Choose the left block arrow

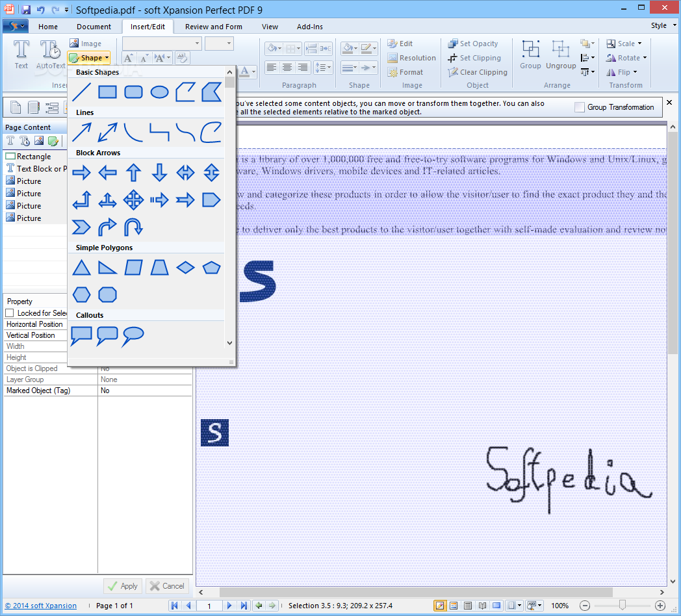(x=107, y=173)
